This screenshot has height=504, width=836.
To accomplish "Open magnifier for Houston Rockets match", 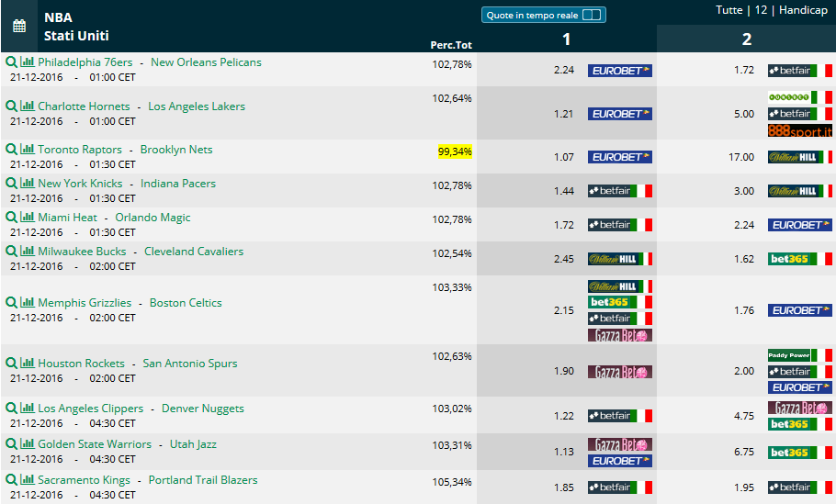I will coord(11,364).
